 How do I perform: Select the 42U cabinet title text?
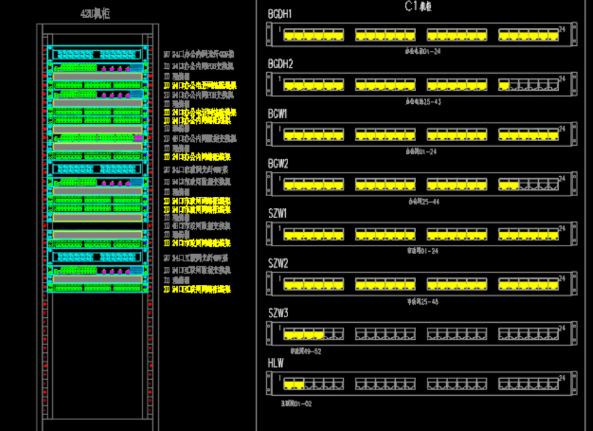coord(95,14)
